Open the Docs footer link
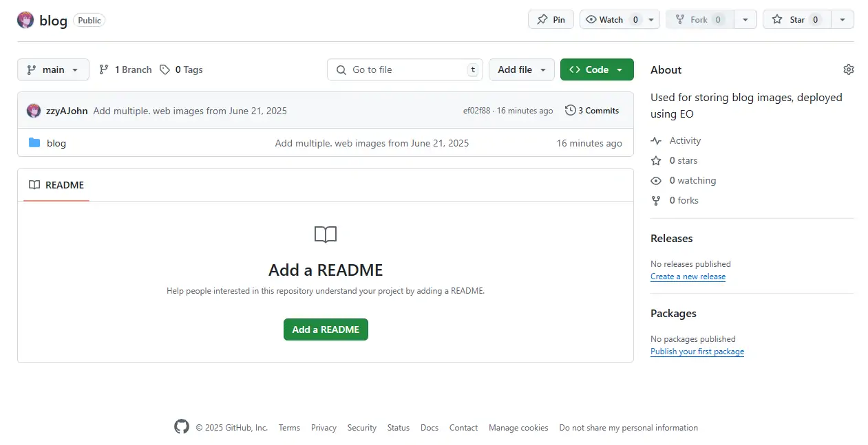The image size is (868, 445). click(430, 428)
